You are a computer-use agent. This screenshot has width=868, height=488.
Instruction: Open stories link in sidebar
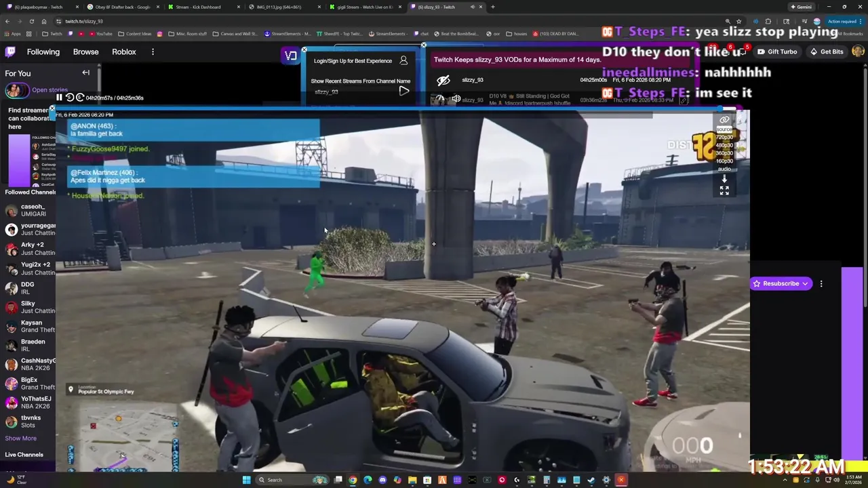pyautogui.click(x=50, y=89)
